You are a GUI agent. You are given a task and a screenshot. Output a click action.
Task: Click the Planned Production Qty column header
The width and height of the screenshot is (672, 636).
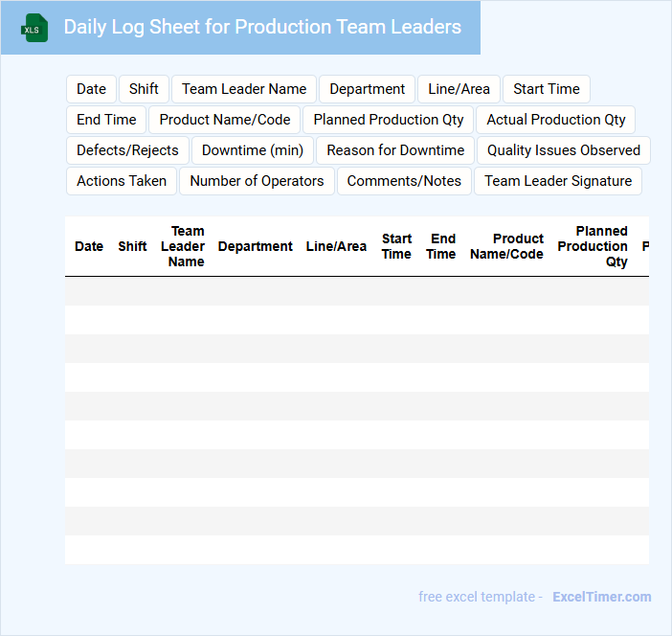pos(594,246)
